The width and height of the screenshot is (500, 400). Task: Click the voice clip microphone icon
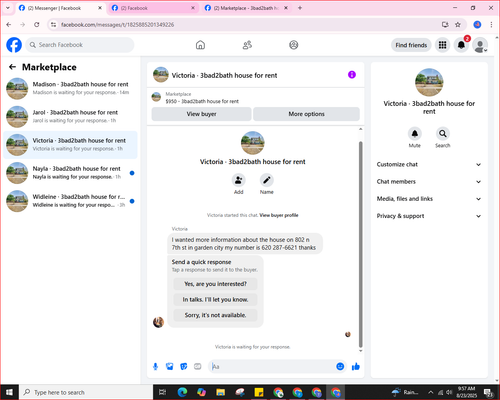click(x=155, y=367)
